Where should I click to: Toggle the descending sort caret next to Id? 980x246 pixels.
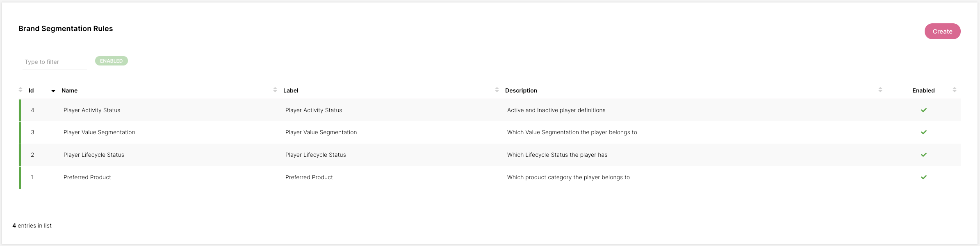point(53,91)
